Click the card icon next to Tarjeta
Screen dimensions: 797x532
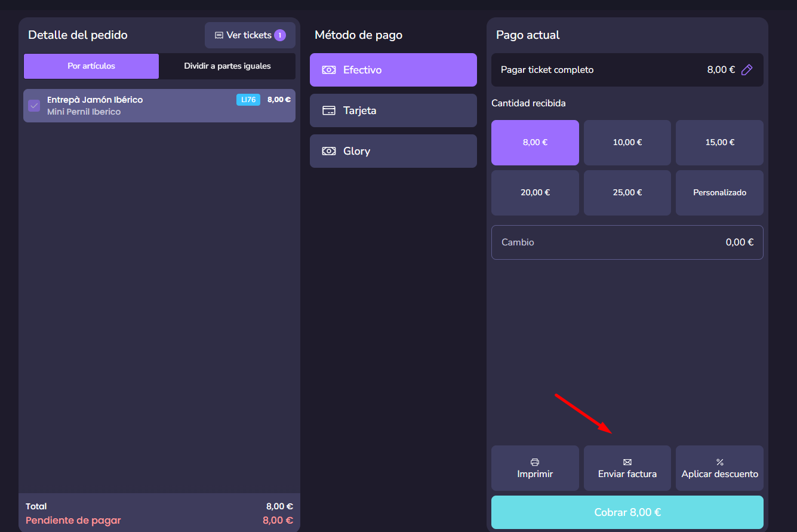coord(328,110)
